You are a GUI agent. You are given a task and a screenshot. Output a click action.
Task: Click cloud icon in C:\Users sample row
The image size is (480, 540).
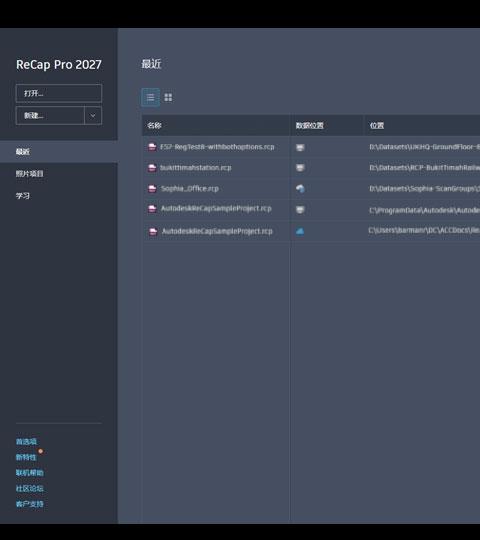[x=300, y=231]
